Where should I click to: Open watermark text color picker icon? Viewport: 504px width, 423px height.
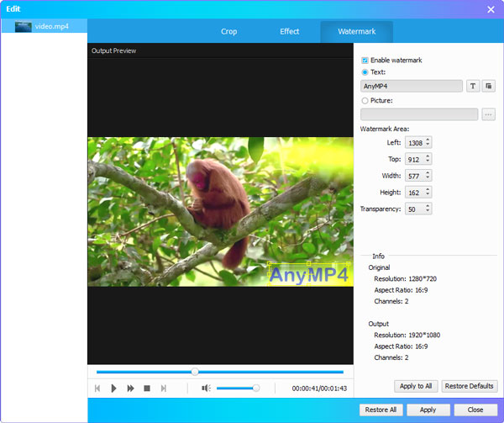point(489,86)
